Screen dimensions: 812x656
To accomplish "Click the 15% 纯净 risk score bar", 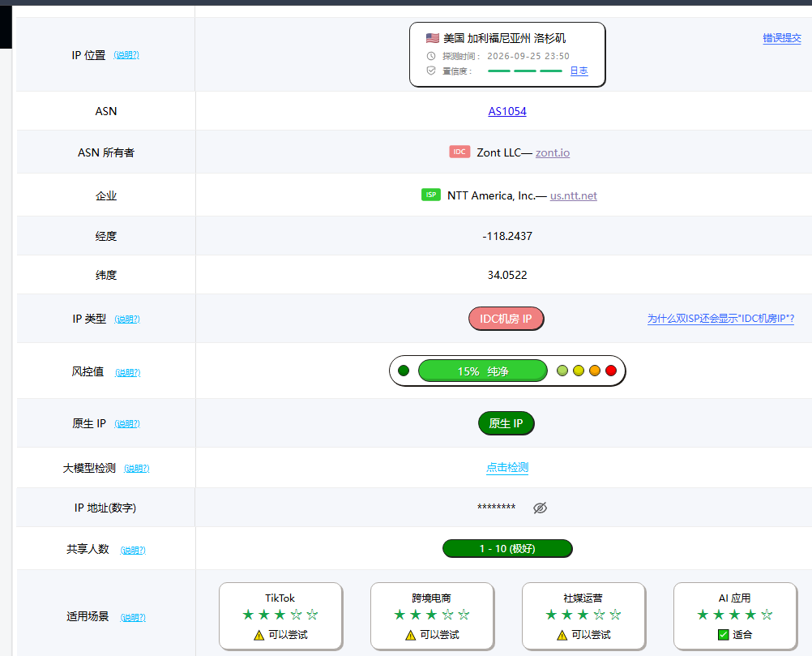I will [x=483, y=371].
